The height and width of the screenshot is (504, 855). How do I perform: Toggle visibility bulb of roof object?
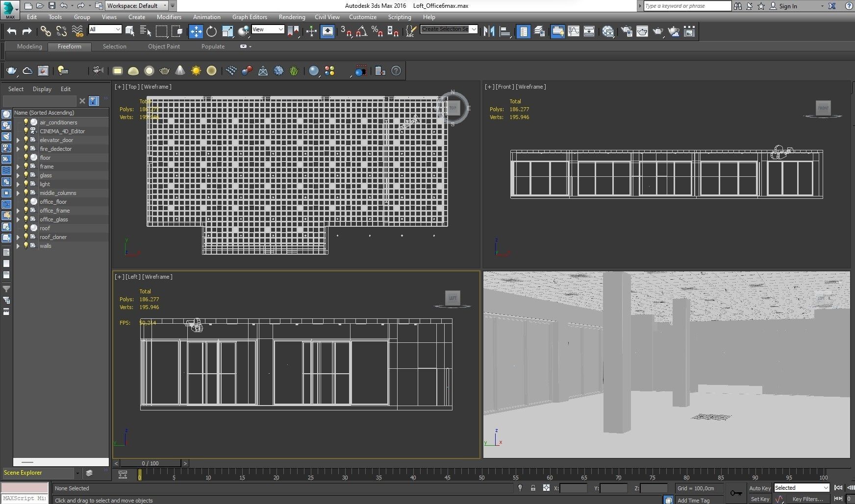pos(26,228)
